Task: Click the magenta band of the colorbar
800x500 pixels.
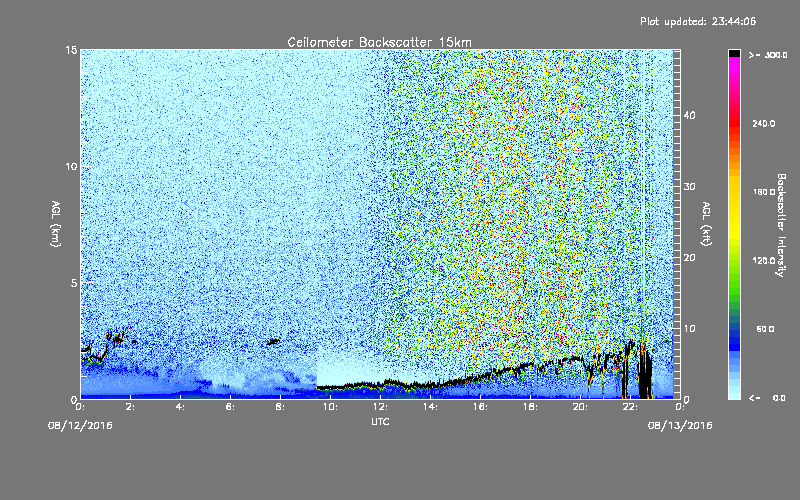Action: pyautogui.click(x=734, y=69)
